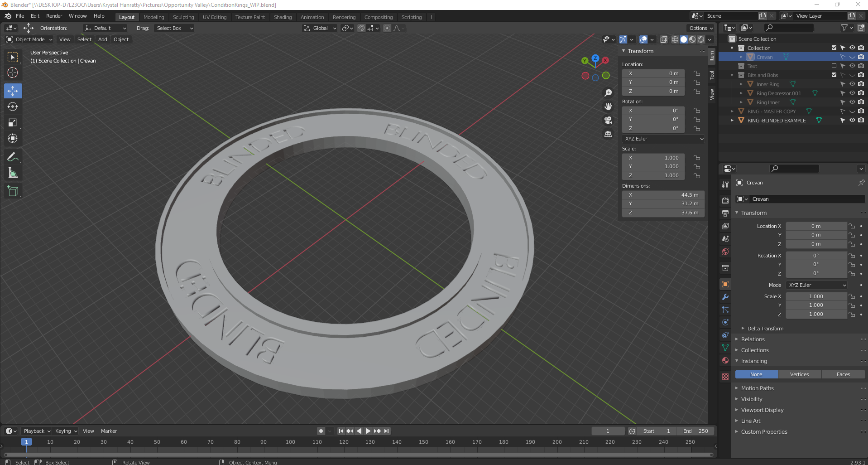Image resolution: width=868 pixels, height=465 pixels.
Task: Activate the Annotate pencil tool
Action: [13, 157]
